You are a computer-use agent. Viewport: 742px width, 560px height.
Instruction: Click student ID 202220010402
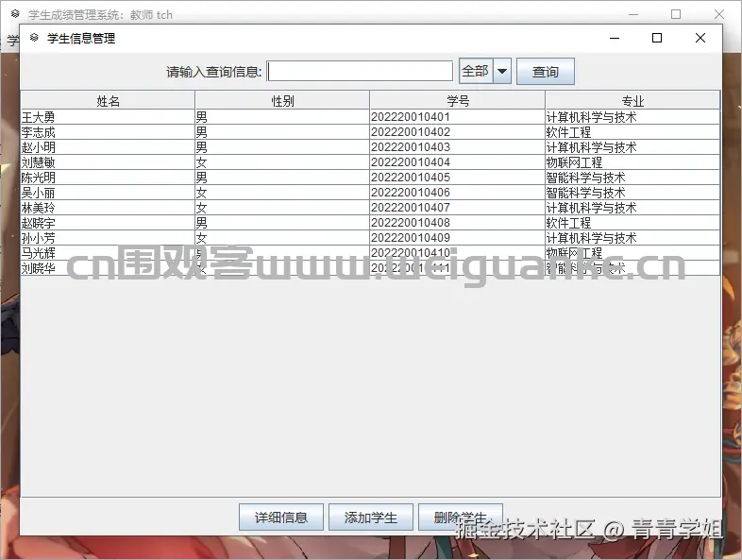pos(411,132)
